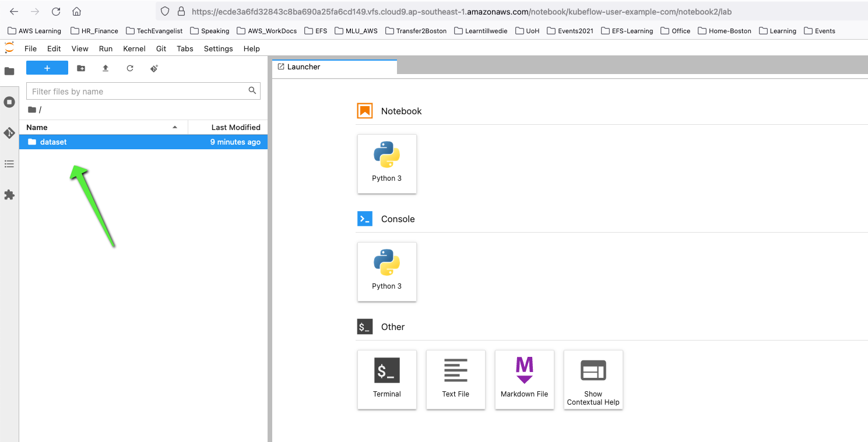Open Learning bookmark folder
868x442 pixels.
click(x=778, y=31)
